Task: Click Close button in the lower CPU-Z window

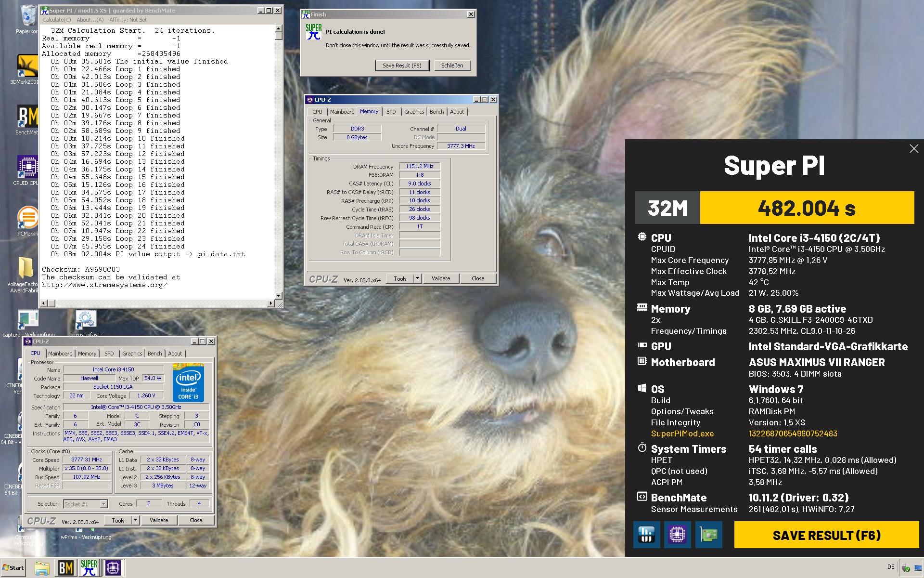Action: [x=196, y=520]
